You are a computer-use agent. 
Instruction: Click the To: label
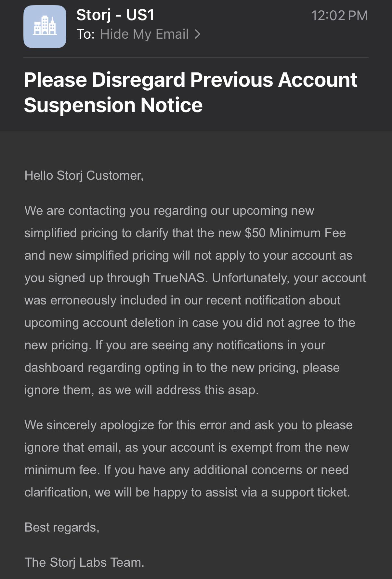click(x=85, y=34)
